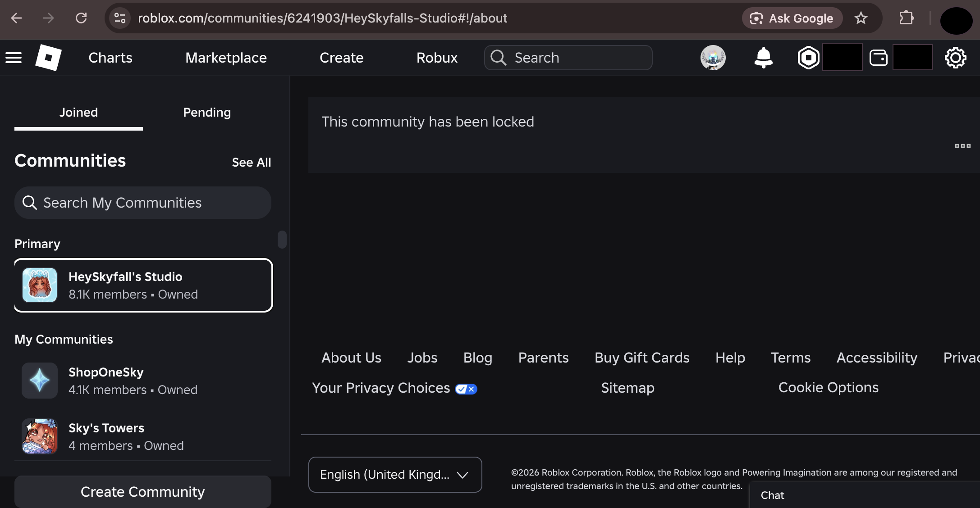This screenshot has height=508, width=980.
Task: Reload the Roblox page
Action: tap(81, 18)
